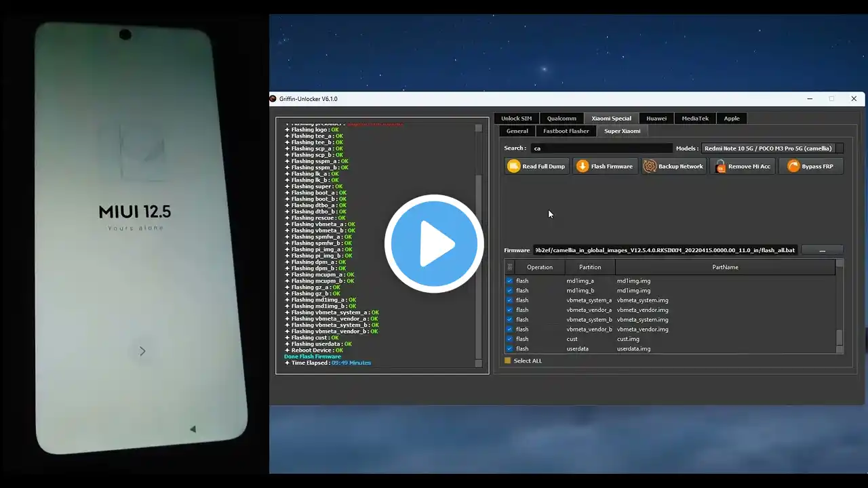
Task: Click the vbmeta_vendor_b partition cell
Action: [x=589, y=329]
